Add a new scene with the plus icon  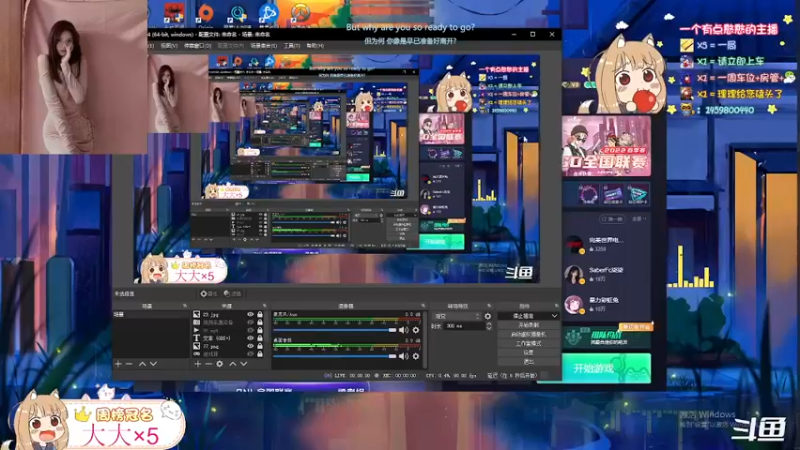click(x=118, y=364)
